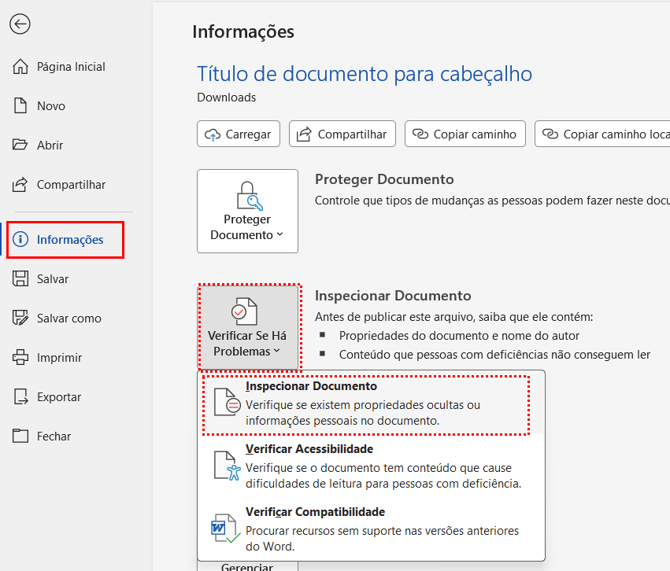The height and width of the screenshot is (571, 670).
Task: Click the Verificar Acessibilidade icon
Action: (x=229, y=467)
